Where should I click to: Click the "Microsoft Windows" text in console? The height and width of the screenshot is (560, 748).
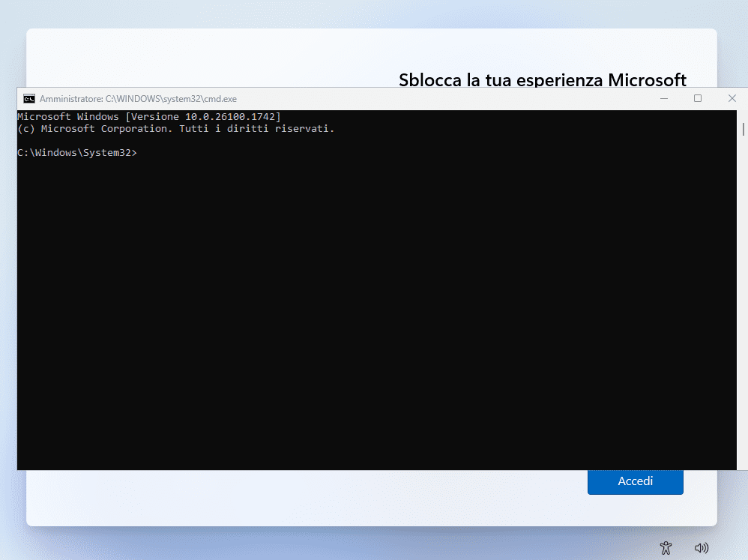point(67,116)
